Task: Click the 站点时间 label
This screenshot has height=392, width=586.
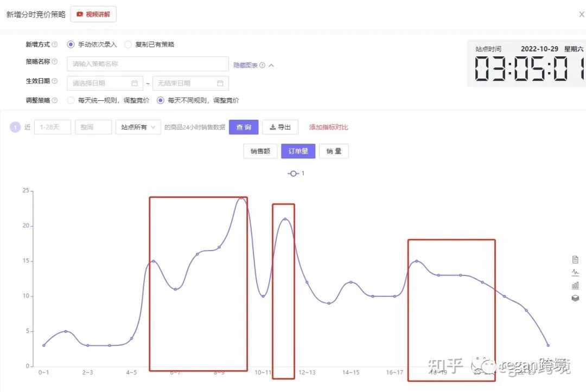Action: (488, 49)
